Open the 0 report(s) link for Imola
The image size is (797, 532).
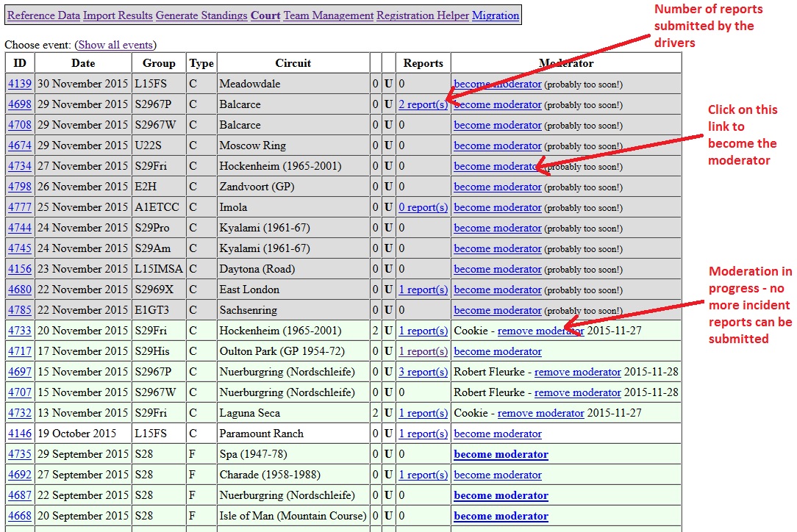(423, 207)
